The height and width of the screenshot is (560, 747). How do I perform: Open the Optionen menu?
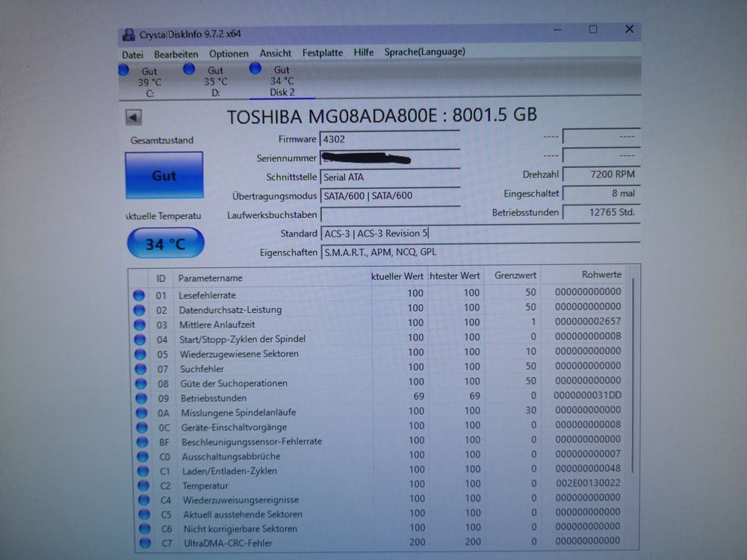[x=229, y=54]
